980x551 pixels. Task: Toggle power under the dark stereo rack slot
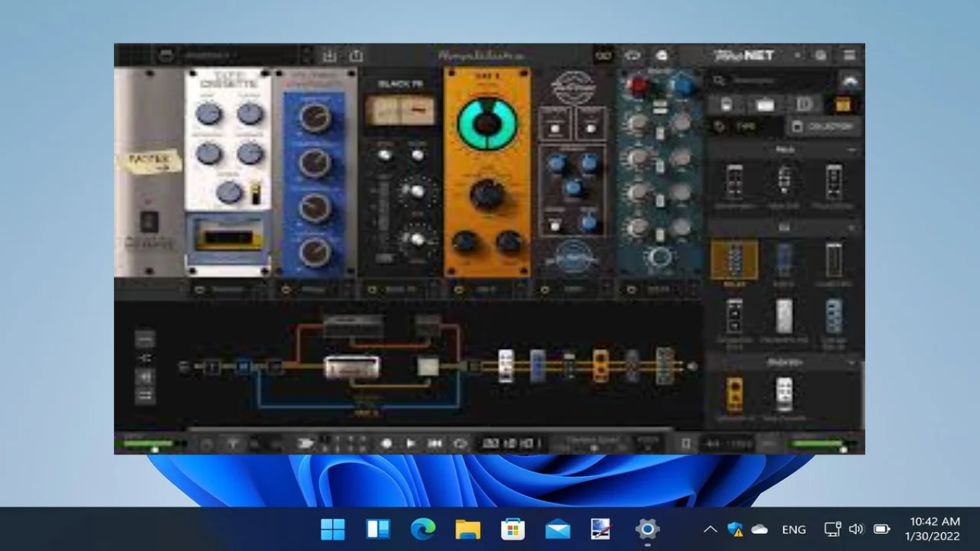tap(546, 290)
